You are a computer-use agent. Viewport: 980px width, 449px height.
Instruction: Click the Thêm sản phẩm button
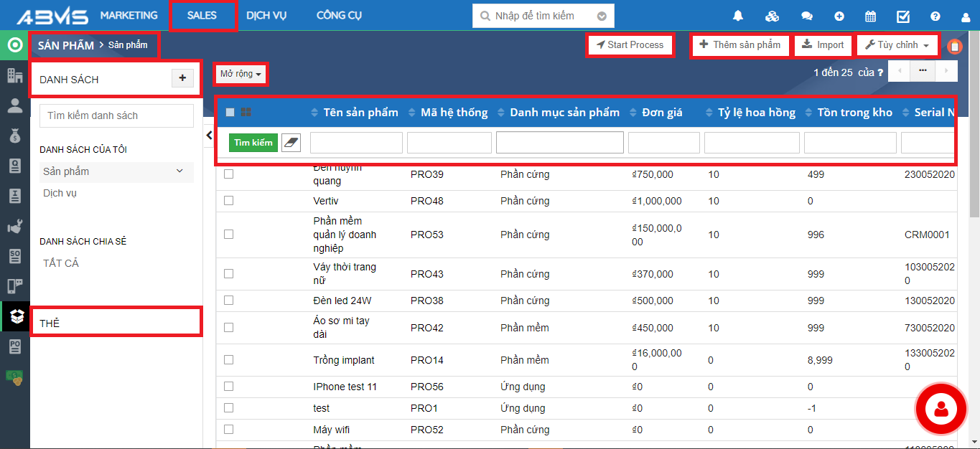pos(739,45)
